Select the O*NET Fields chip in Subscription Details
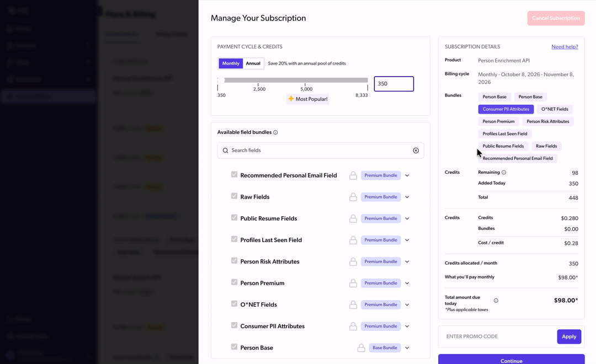The height and width of the screenshot is (364, 596). coord(555,109)
